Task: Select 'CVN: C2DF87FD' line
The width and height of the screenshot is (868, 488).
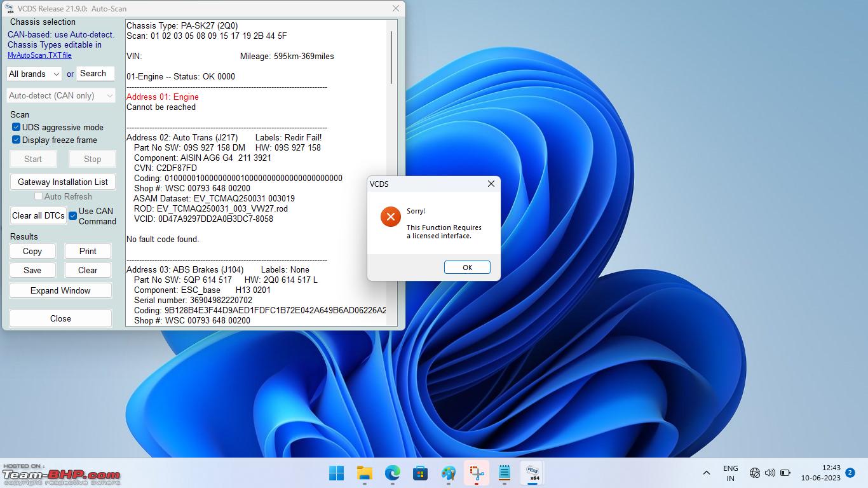Action: (166, 168)
